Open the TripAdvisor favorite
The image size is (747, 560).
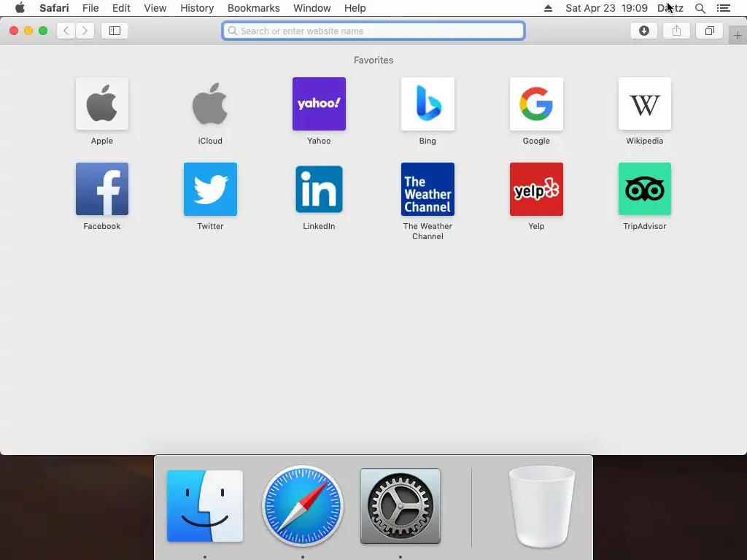(645, 189)
